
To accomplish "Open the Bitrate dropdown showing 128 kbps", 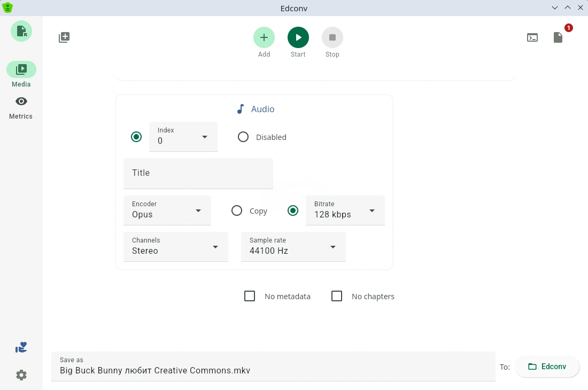I will click(345, 210).
